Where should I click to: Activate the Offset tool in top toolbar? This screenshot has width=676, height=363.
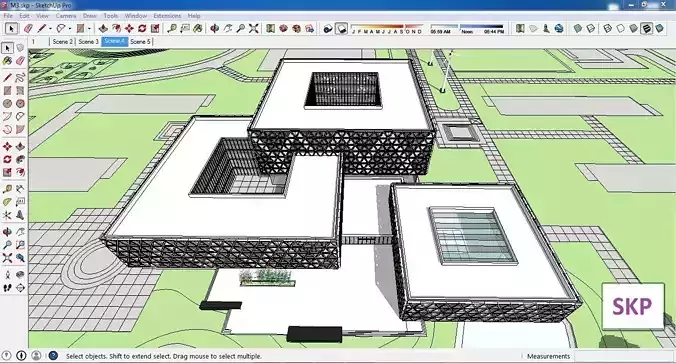(116, 29)
